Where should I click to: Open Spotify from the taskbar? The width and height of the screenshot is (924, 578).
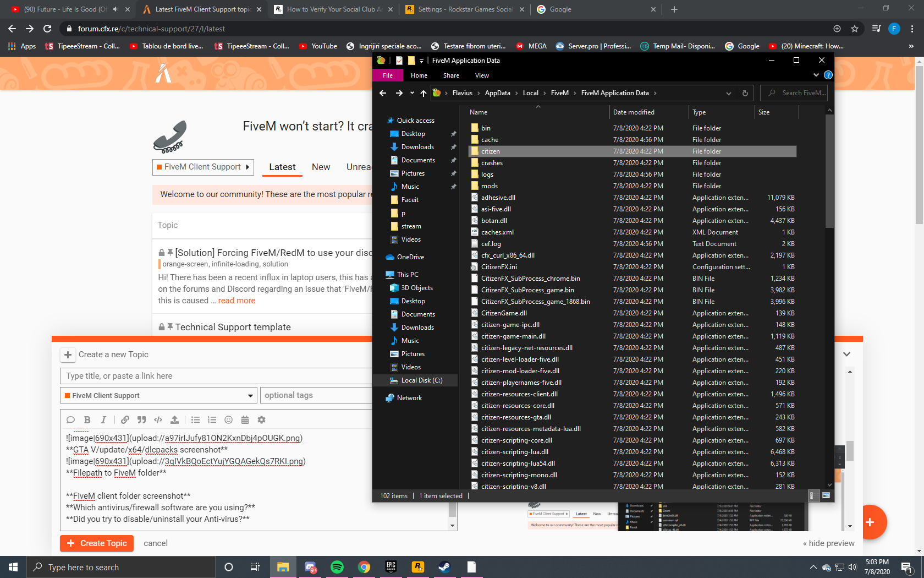[337, 567]
